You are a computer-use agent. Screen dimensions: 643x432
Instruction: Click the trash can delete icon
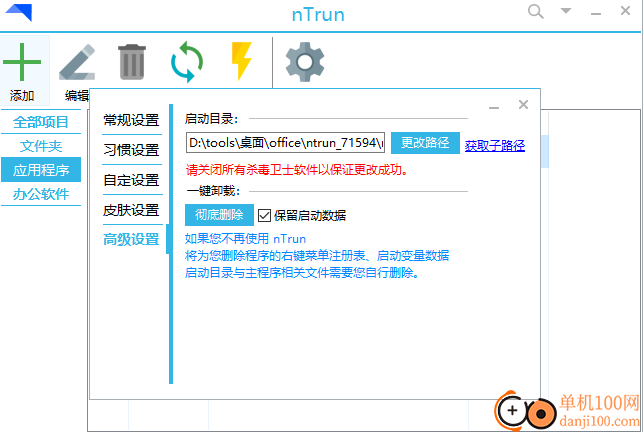point(132,62)
